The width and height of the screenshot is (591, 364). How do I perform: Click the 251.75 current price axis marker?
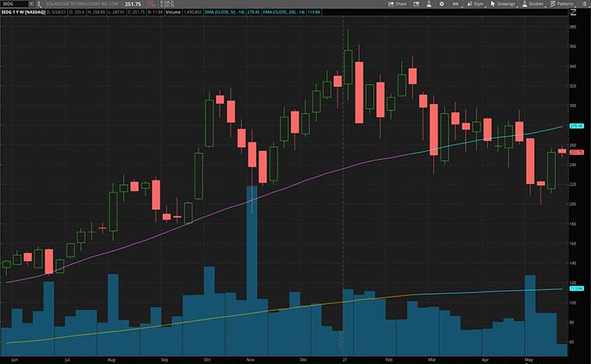click(577, 152)
